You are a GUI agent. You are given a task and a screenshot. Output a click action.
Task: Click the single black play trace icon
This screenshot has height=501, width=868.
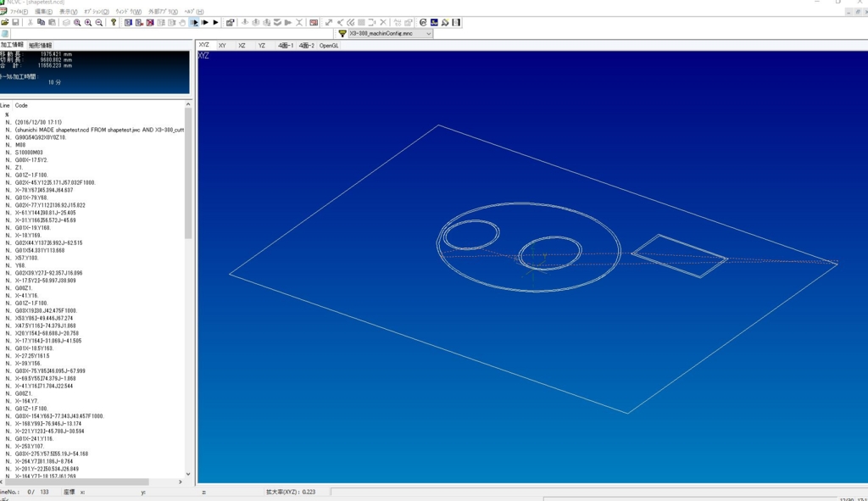216,22
